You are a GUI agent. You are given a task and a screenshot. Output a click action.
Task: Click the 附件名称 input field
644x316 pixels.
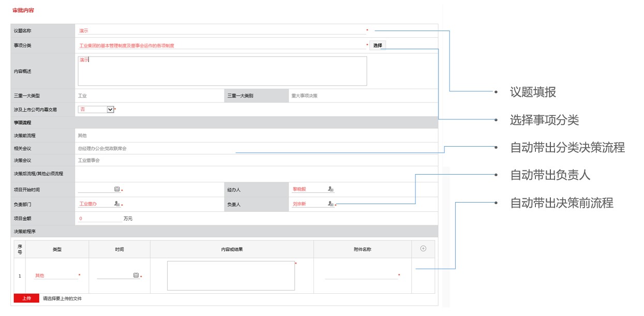pos(362,275)
